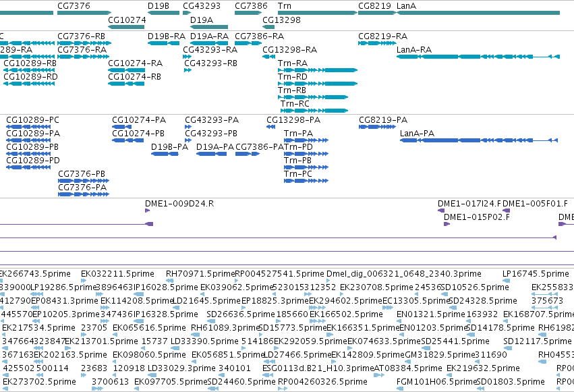Image resolution: width=574 pixels, height=392 pixels.
Task: Click the SD01803.5prime EST label
Action: [x=511, y=382]
